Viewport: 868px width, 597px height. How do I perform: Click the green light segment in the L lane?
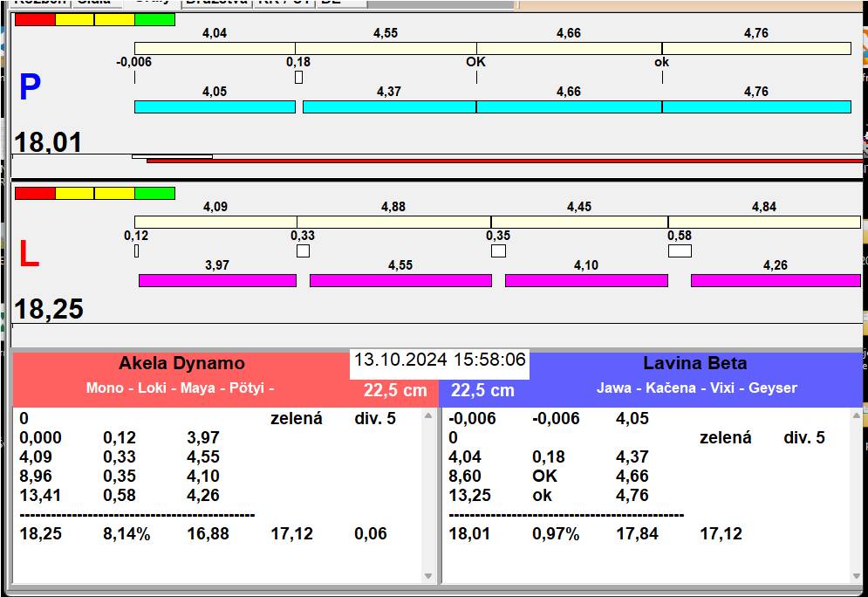(x=154, y=193)
